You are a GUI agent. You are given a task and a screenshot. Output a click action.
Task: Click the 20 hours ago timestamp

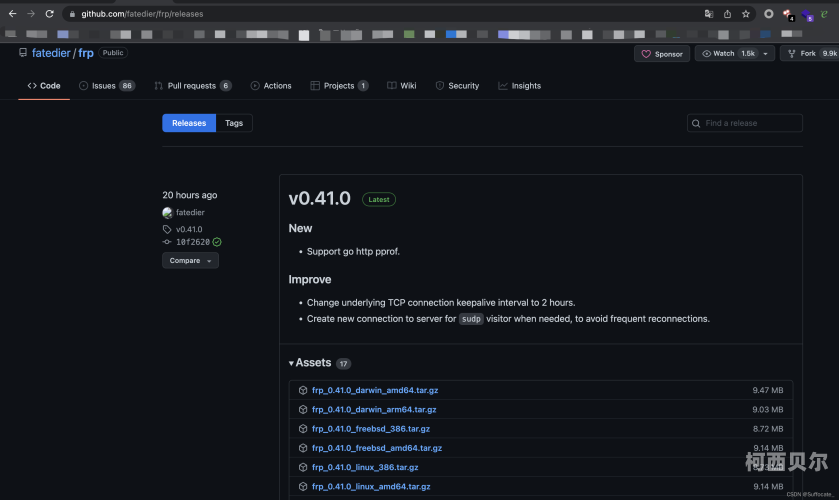pyautogui.click(x=189, y=195)
